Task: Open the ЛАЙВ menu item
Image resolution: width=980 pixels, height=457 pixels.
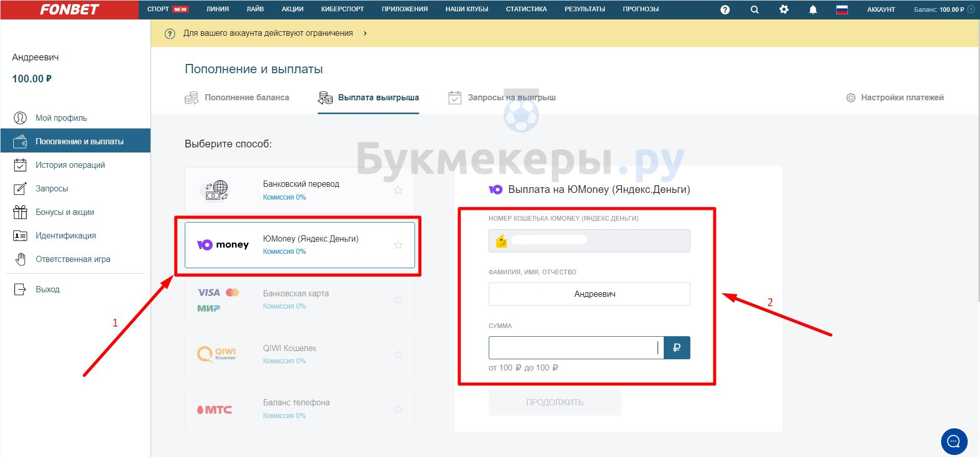Action: (x=255, y=9)
